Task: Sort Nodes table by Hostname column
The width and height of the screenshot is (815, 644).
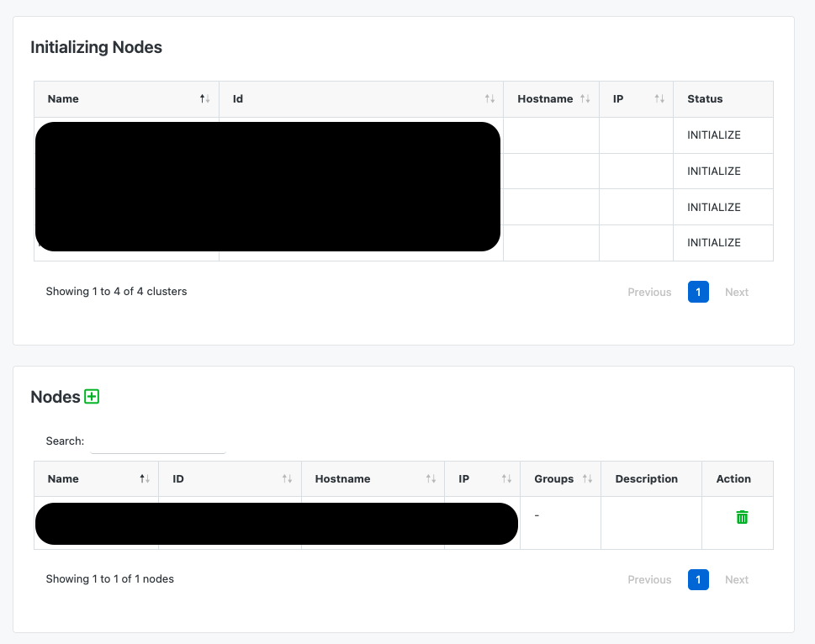Action: click(373, 479)
